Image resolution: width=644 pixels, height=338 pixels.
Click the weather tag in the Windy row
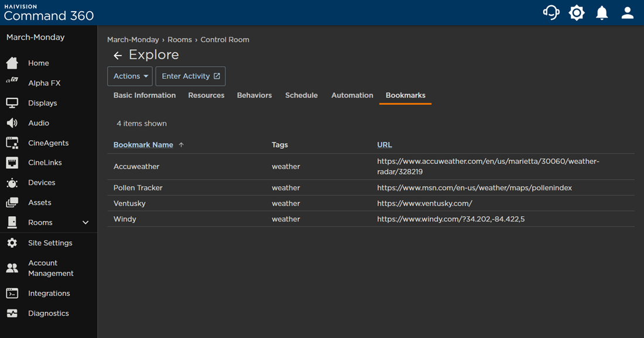pos(286,218)
